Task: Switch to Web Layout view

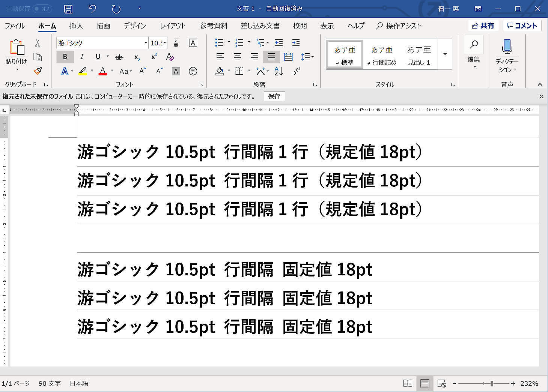Action: pyautogui.click(x=442, y=383)
